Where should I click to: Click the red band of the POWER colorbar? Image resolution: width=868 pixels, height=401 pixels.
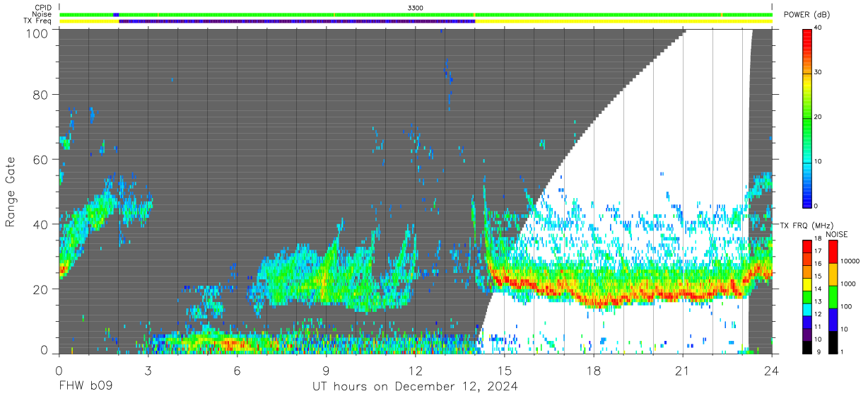(x=807, y=41)
